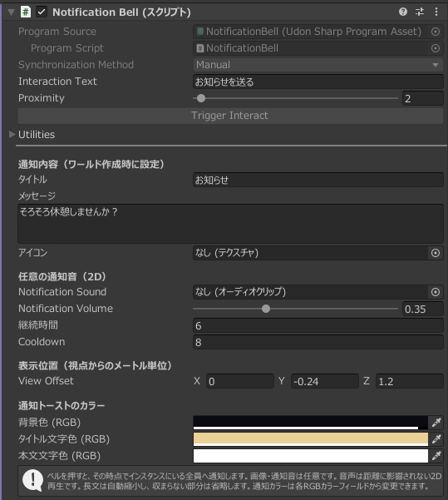Click the View Offset label
The height and width of the screenshot is (500, 448).
[x=46, y=381]
